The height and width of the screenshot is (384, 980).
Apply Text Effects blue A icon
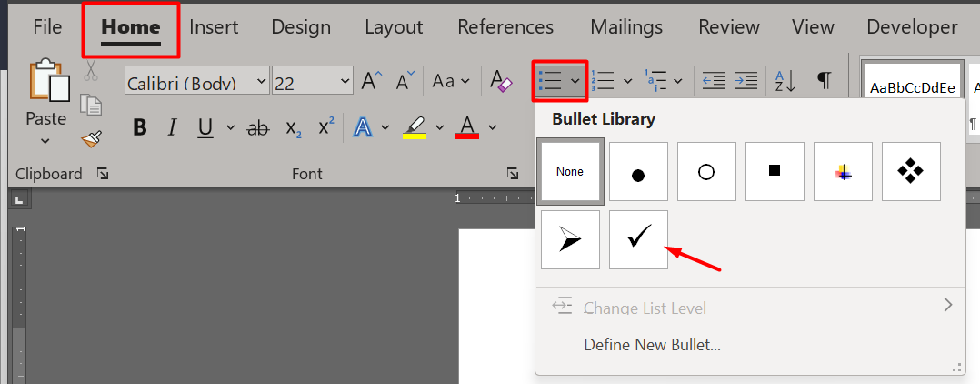[x=363, y=127]
